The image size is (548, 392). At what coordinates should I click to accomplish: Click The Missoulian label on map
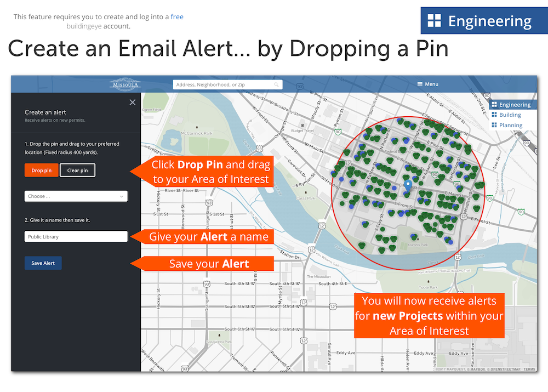point(319,276)
